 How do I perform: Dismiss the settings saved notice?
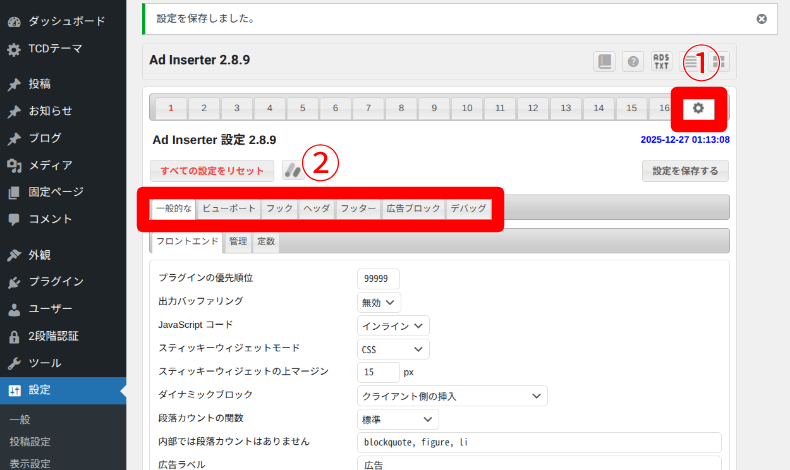761,19
